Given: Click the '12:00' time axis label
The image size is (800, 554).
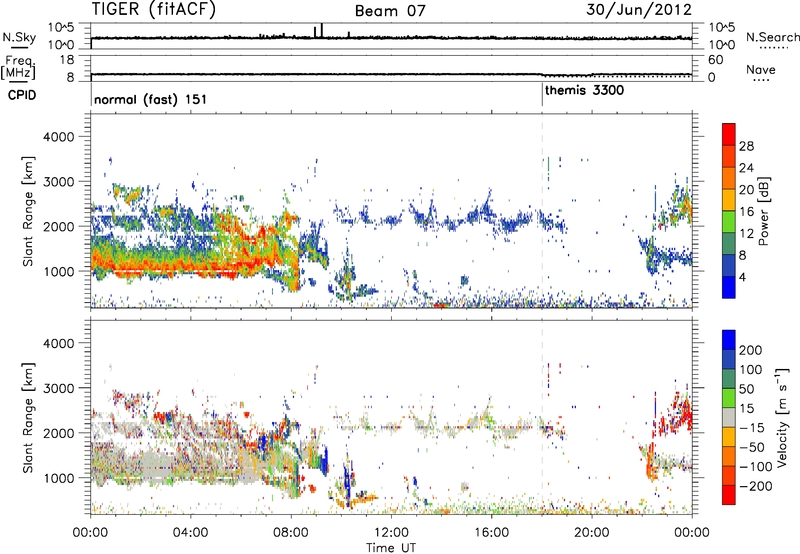Looking at the screenshot, I should point(391,533).
